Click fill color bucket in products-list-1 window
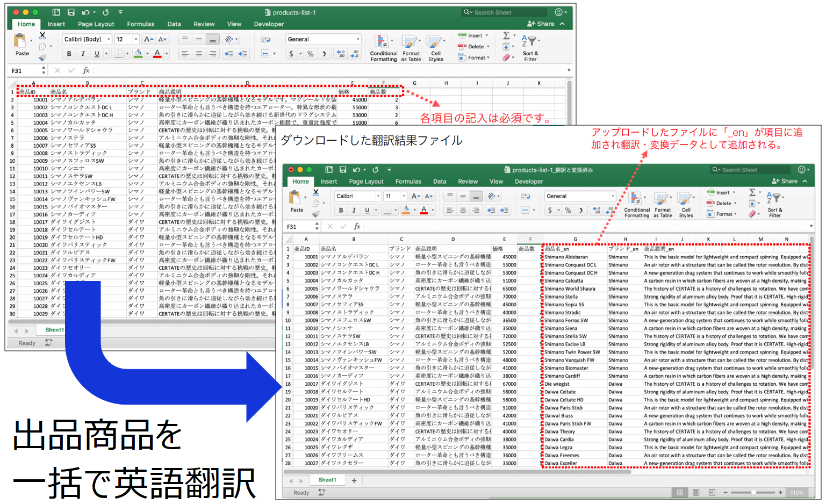 [x=138, y=54]
